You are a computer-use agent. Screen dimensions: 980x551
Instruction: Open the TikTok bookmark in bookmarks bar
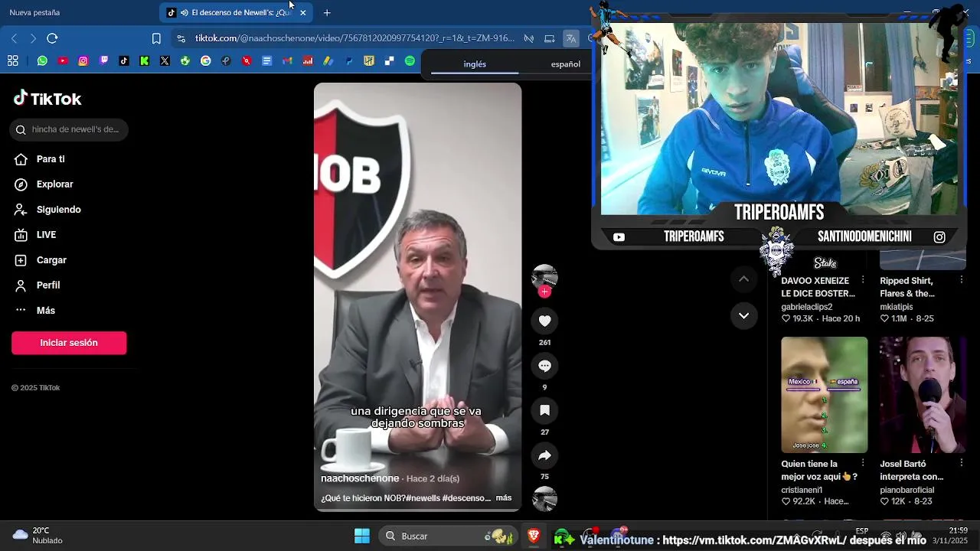pyautogui.click(x=124, y=60)
